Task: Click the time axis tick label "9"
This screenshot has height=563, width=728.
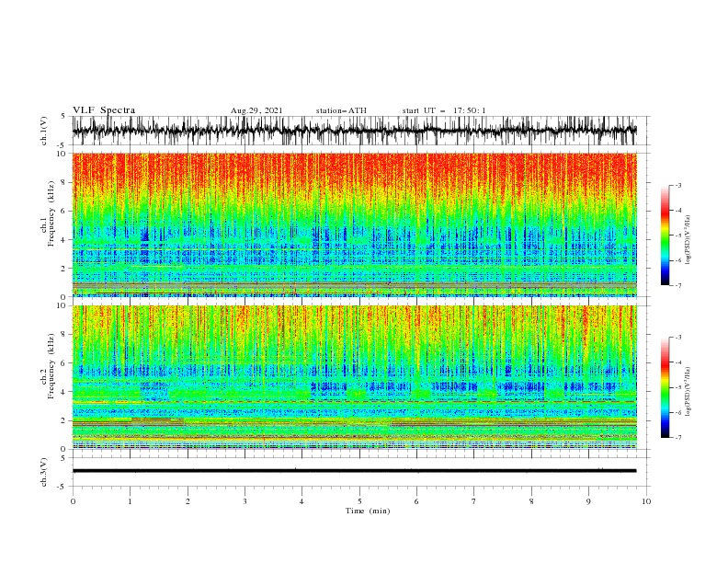Action: click(x=588, y=501)
